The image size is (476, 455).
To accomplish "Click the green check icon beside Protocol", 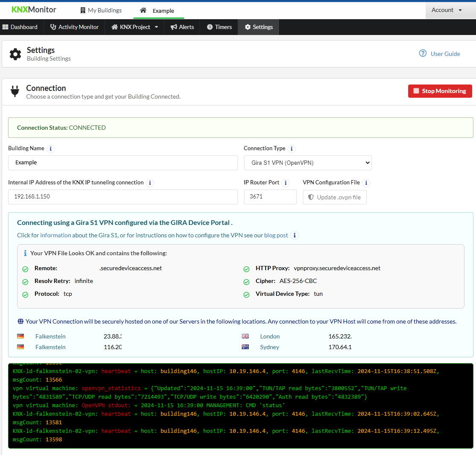I will (26, 295).
